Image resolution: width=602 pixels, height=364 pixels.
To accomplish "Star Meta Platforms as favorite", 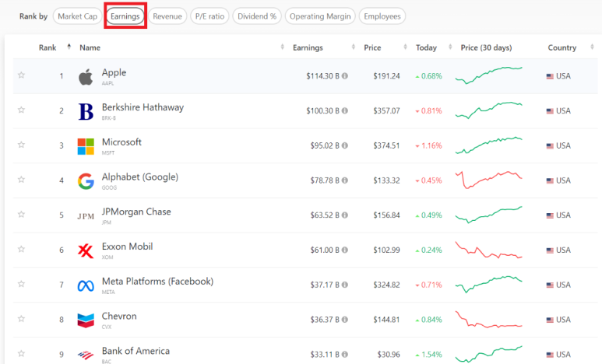I will pyautogui.click(x=22, y=284).
